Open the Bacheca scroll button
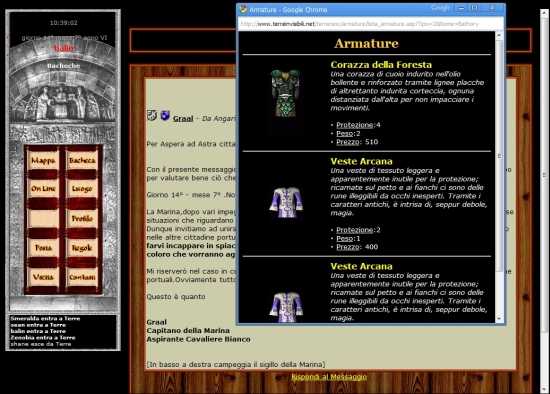This screenshot has height=394, width=550. (x=82, y=161)
